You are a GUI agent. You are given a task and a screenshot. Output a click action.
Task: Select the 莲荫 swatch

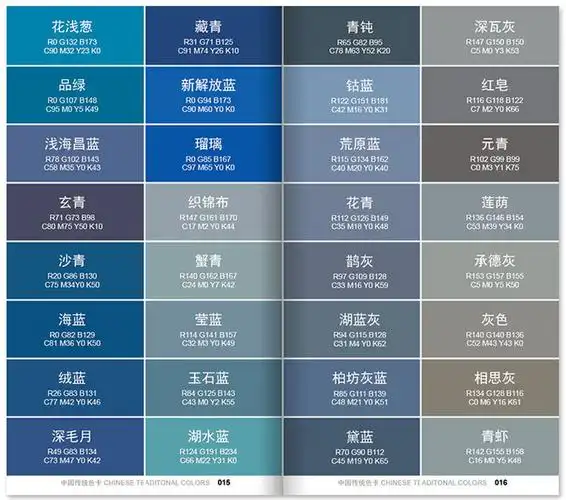click(490, 212)
